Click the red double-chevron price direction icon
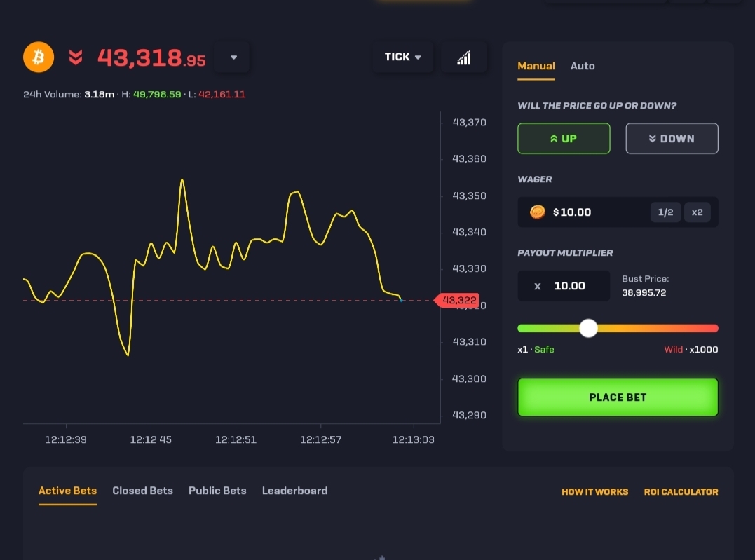The image size is (755, 560). (x=76, y=57)
